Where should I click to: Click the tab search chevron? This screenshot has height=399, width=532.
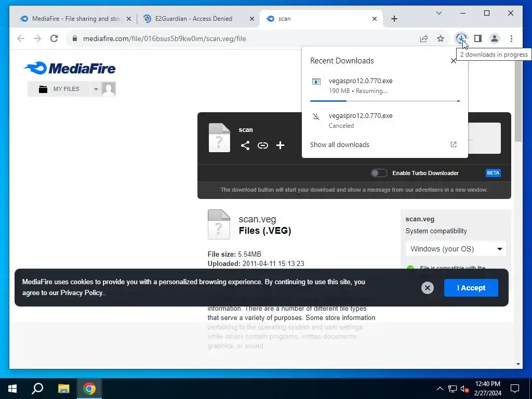[438, 13]
